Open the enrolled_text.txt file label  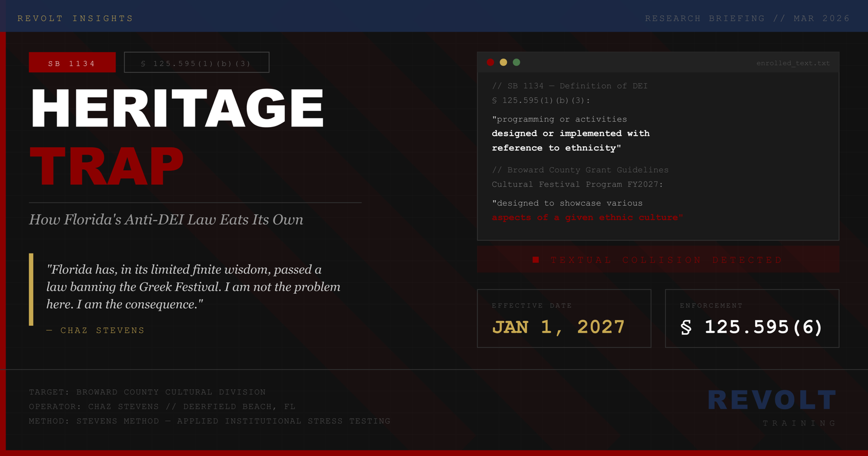point(793,63)
